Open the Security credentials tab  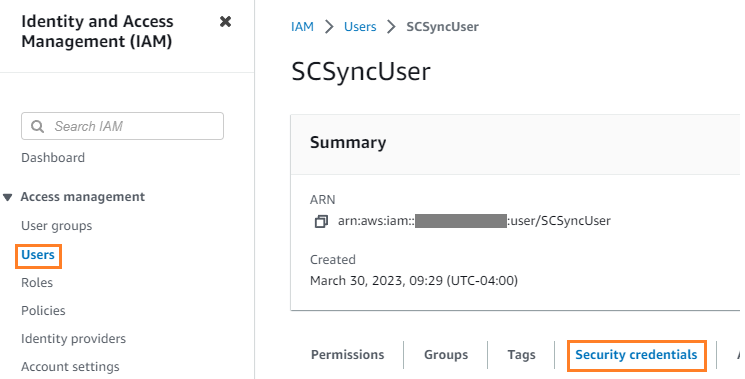click(x=636, y=355)
